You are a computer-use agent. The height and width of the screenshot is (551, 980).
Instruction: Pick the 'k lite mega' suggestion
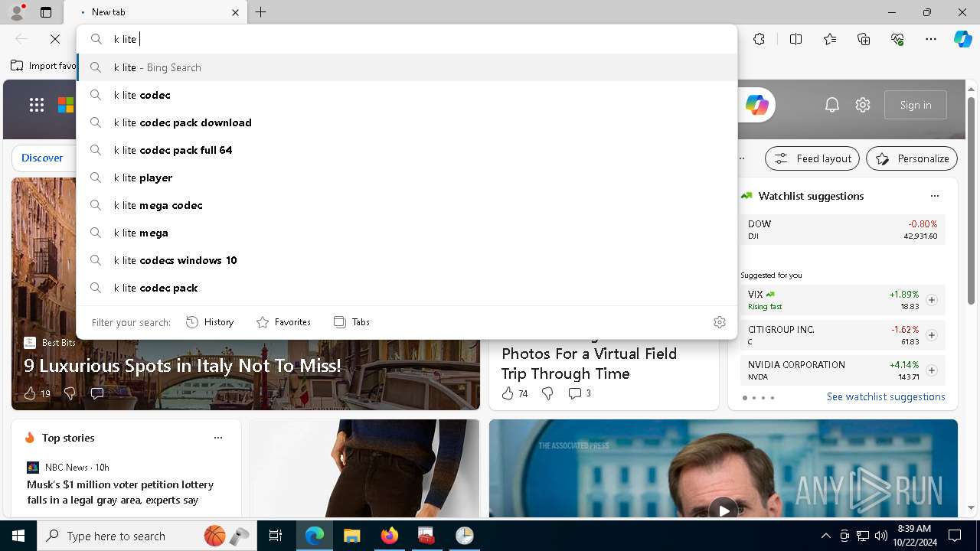click(407, 233)
